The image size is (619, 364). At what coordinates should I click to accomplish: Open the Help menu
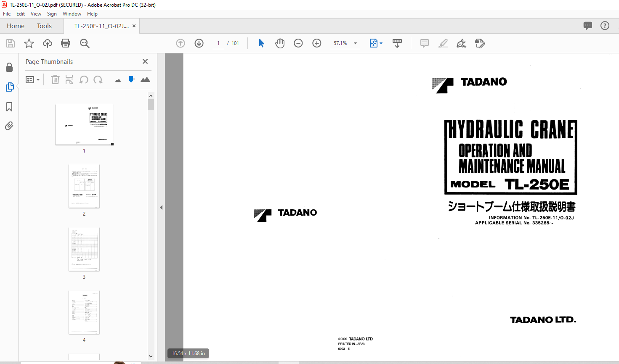click(93, 14)
